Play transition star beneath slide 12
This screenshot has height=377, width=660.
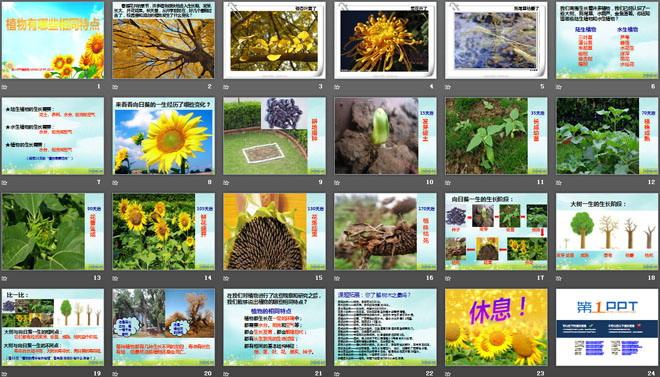point(559,183)
